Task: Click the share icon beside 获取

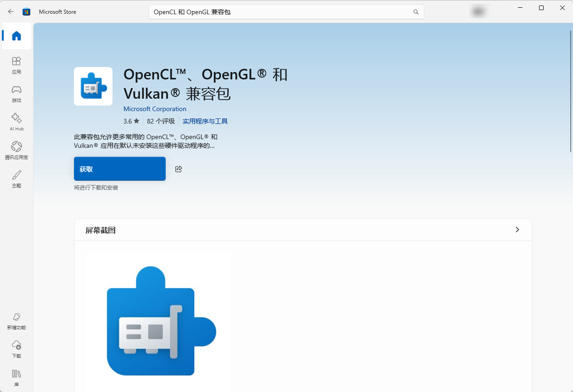Action: point(179,169)
